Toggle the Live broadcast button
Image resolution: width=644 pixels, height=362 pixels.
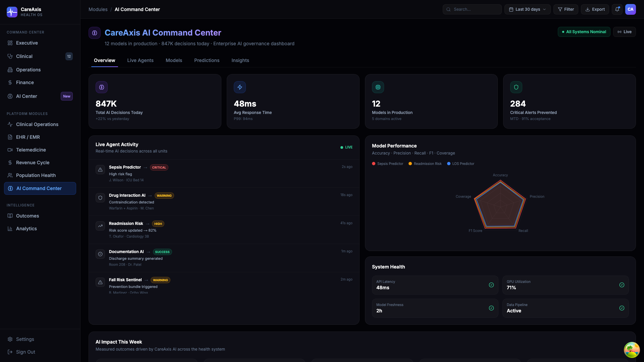click(624, 32)
